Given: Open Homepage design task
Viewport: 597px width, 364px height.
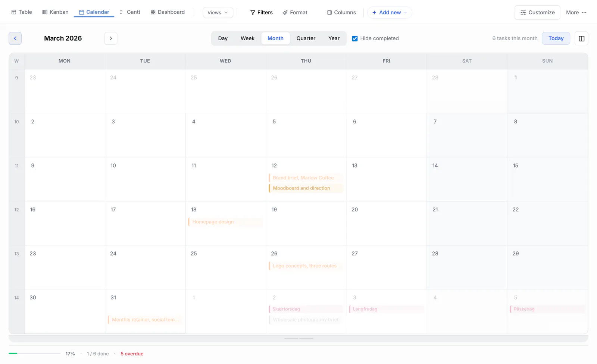Looking at the screenshot, I should click(225, 222).
